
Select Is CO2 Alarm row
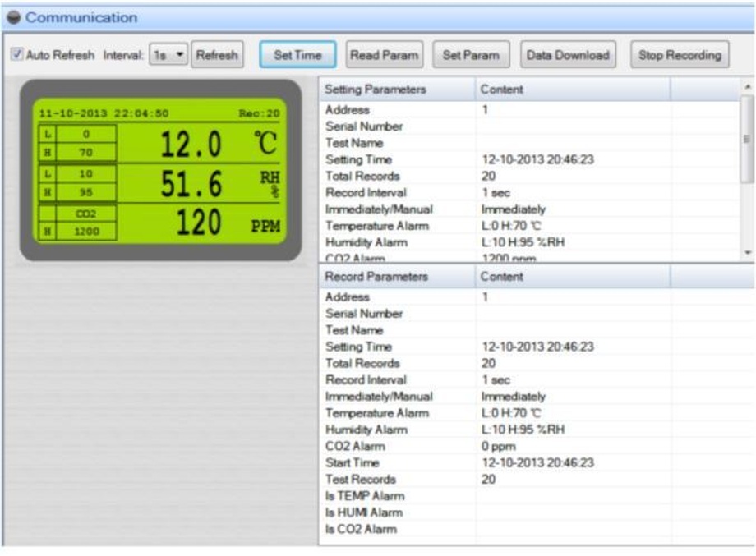537,529
